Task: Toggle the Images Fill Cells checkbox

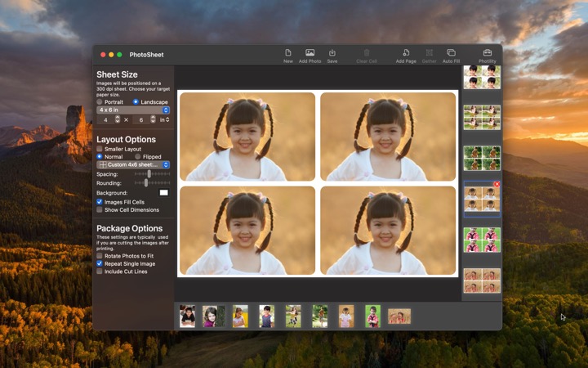Action: point(100,202)
